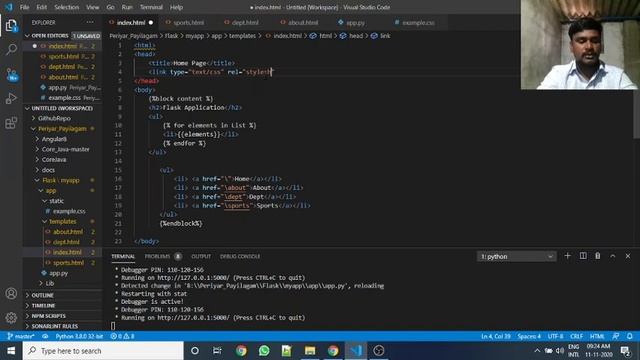The image size is (640, 360).
Task: Expand the Angular8 folder
Action: click(54, 139)
